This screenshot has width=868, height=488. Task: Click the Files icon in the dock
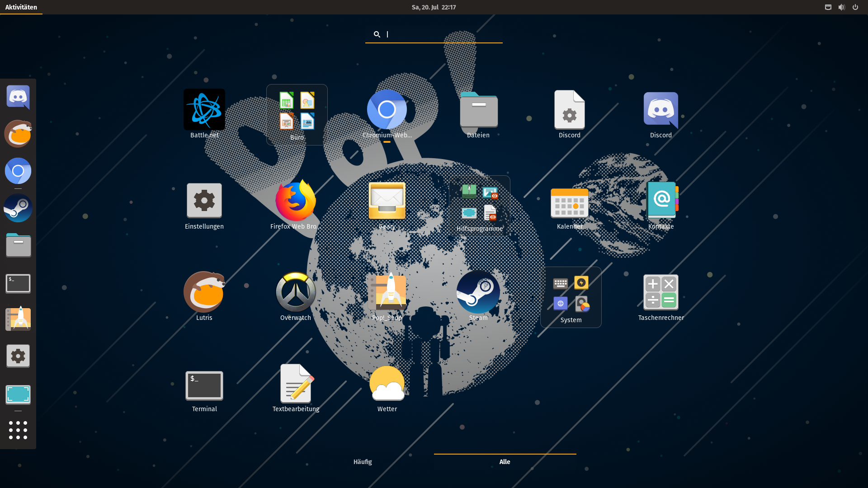pyautogui.click(x=18, y=245)
